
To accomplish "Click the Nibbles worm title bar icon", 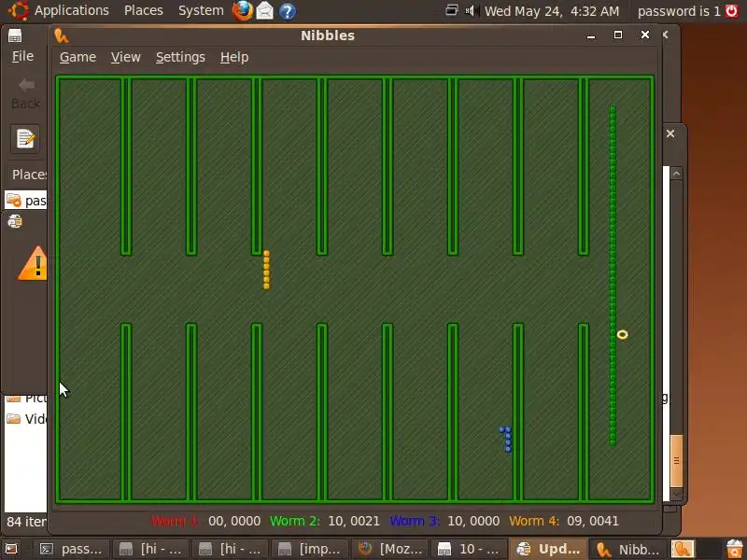I will 62,35.
